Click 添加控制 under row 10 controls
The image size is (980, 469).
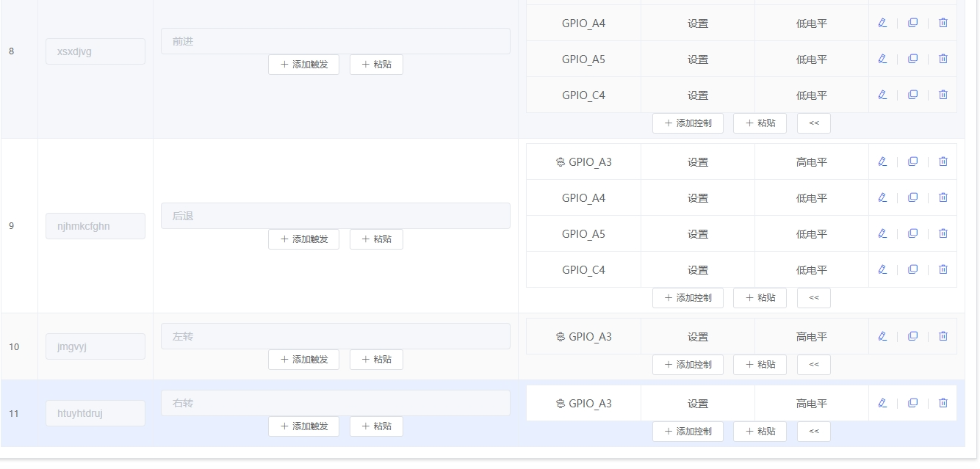click(688, 365)
